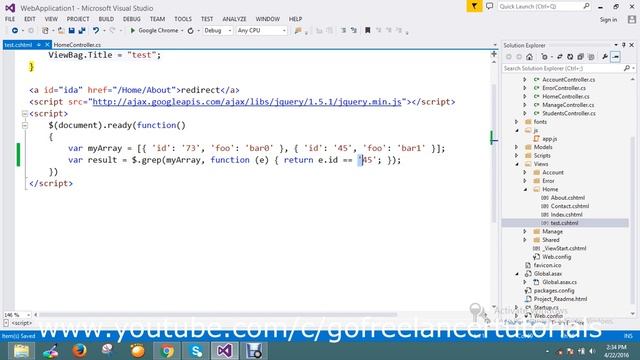Open Properties wrench icon in Solution Explorer

click(x=604, y=57)
